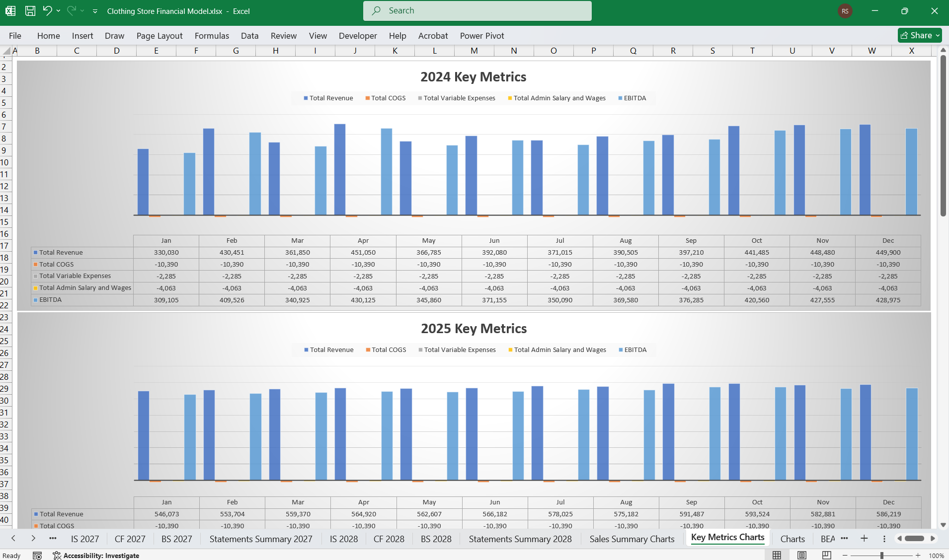The height and width of the screenshot is (560, 949).
Task: Select column M header
Action: tap(474, 51)
